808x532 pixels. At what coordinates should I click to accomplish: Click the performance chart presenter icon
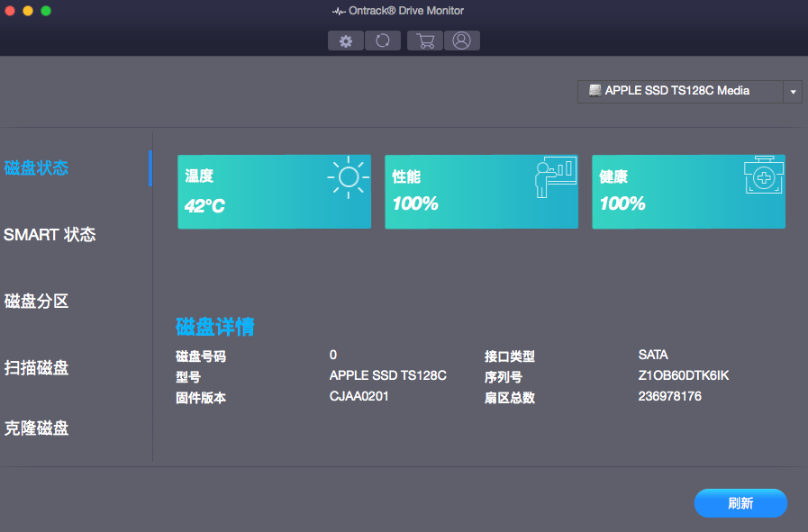(x=555, y=176)
